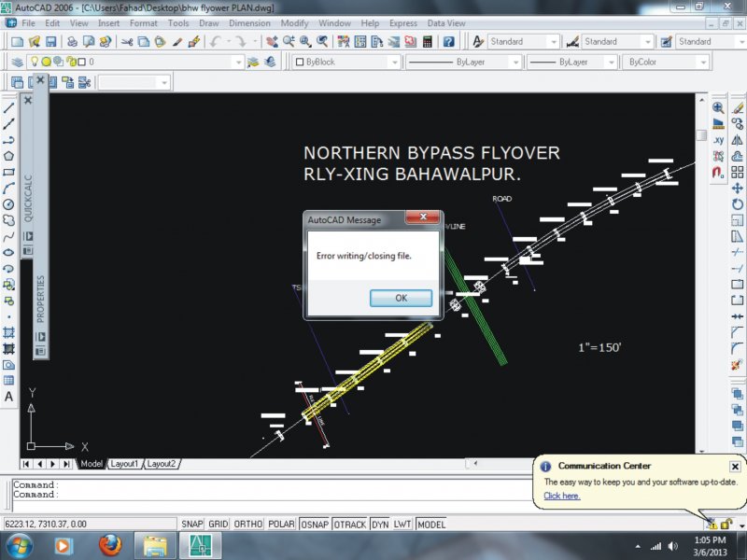The width and height of the screenshot is (747, 560).
Task: Click the Help question mark icon
Action: [x=449, y=42]
